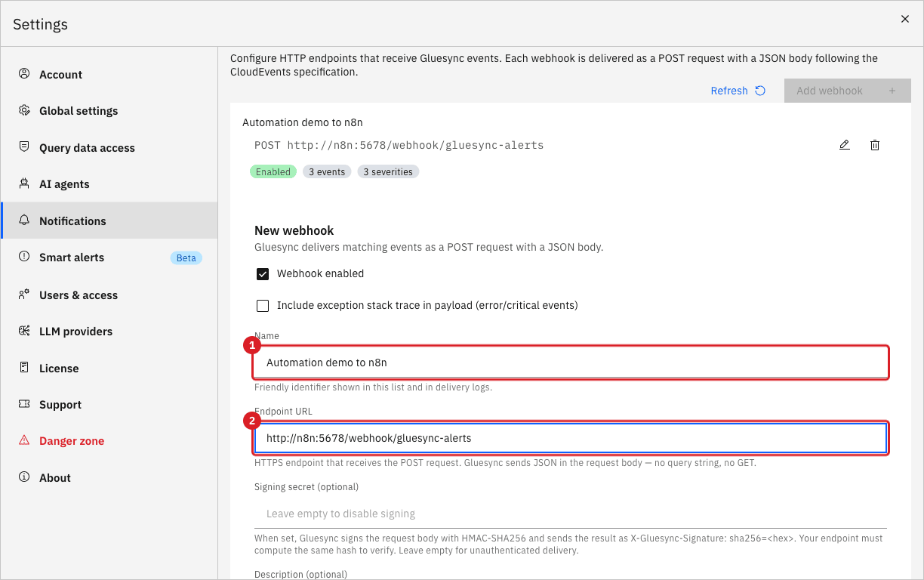924x580 pixels.
Task: Click the New webhook heading
Action: pyautogui.click(x=294, y=230)
